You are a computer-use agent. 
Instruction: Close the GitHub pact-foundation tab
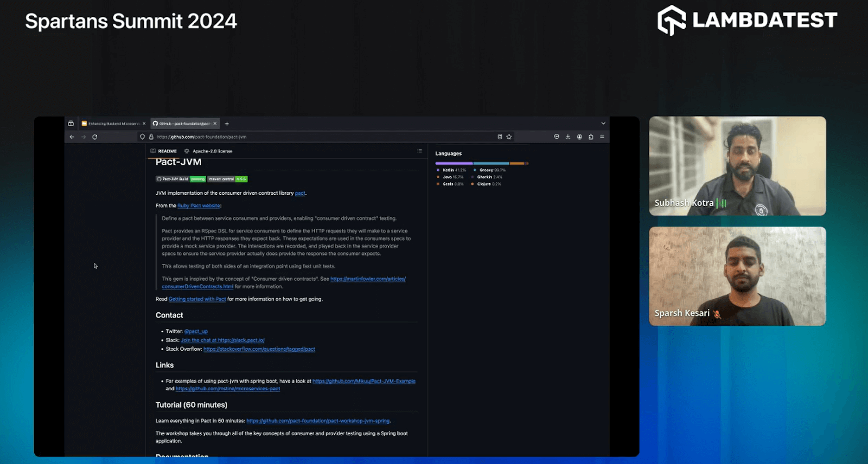[215, 124]
